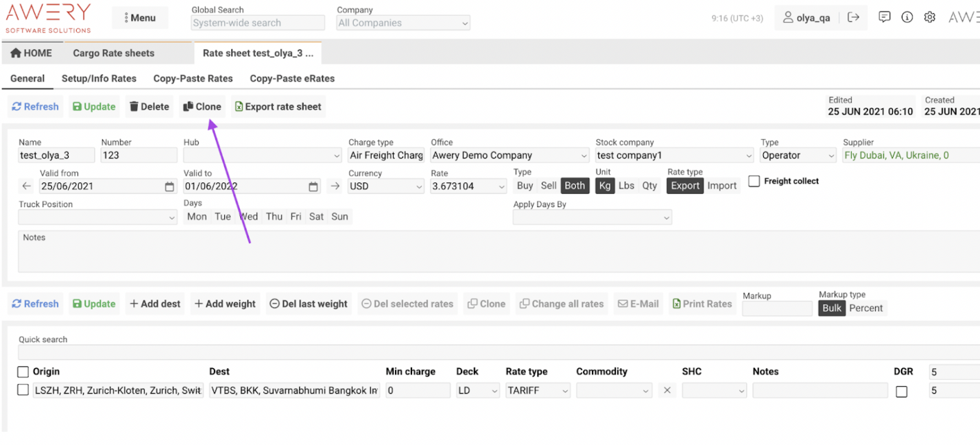This screenshot has height=445, width=980.
Task: Log out using the exit icon
Action: [853, 17]
